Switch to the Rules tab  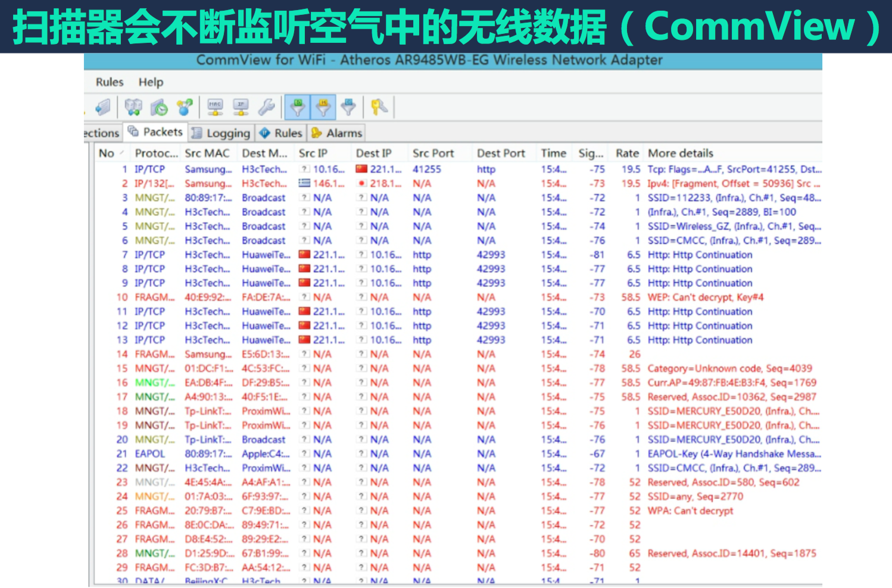click(280, 133)
